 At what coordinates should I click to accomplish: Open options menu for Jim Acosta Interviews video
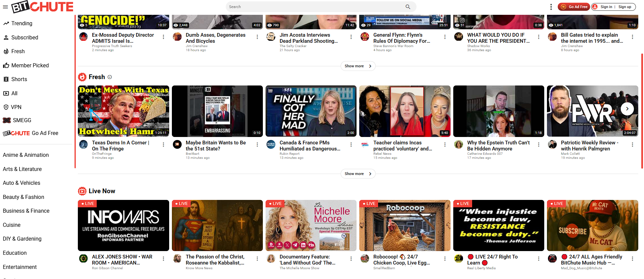351,37
